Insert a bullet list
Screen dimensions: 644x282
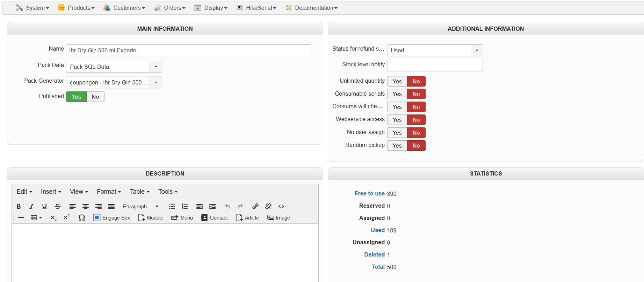(x=172, y=206)
